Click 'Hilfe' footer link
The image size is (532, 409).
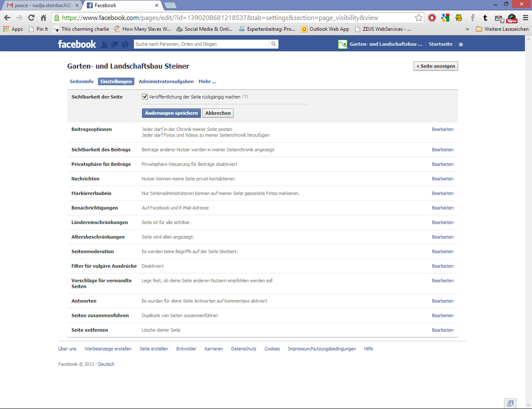pyautogui.click(x=368, y=349)
